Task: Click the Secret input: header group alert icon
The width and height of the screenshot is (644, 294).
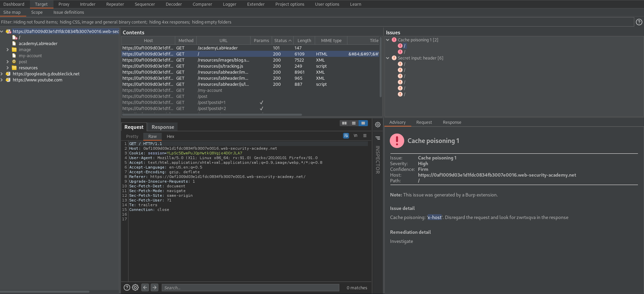Action: click(x=394, y=58)
